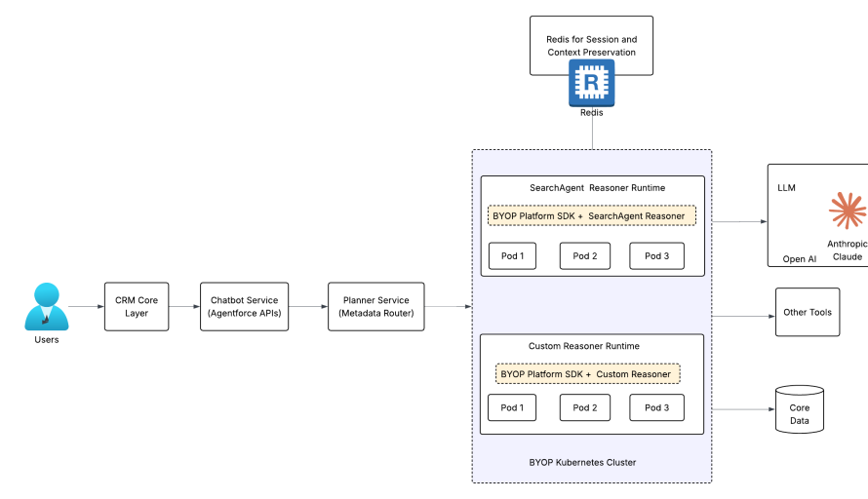This screenshot has height=499, width=868.
Task: Select Pod 2 in Custom Reasoner Runtime
Action: [x=585, y=407]
